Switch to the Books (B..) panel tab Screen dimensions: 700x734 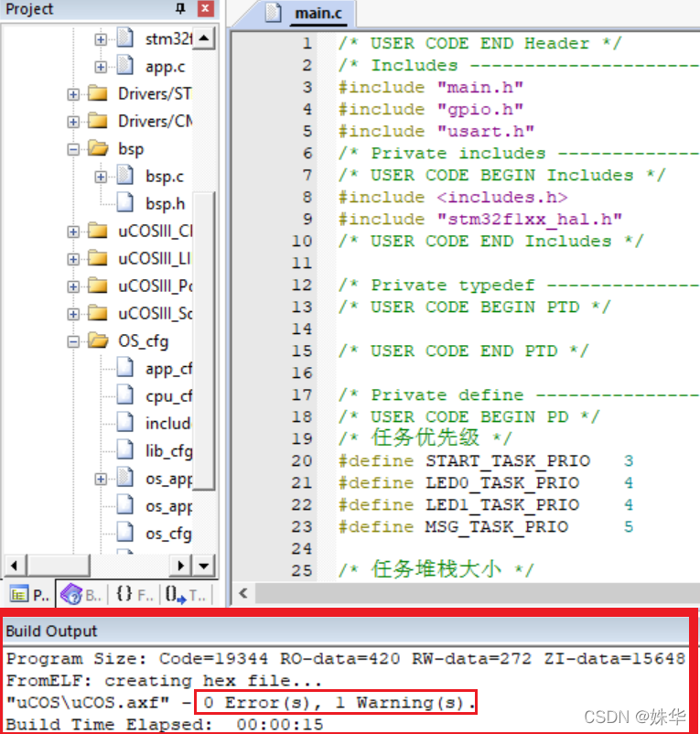[x=81, y=595]
